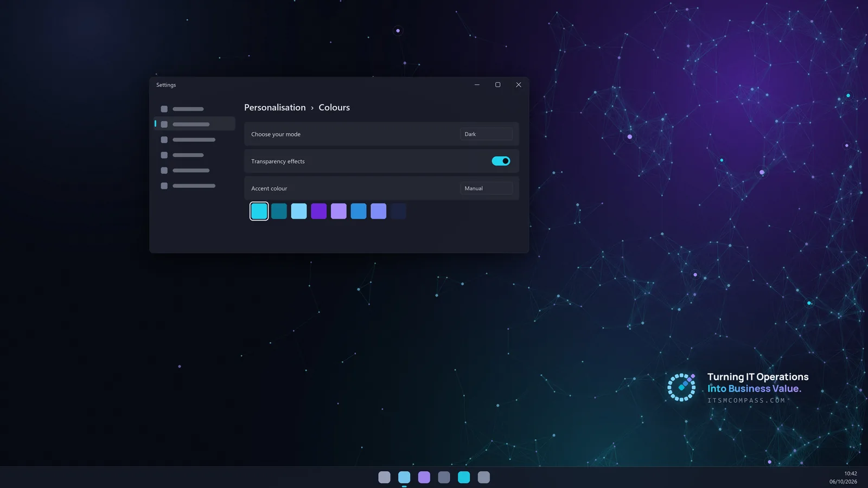Open the cyan taskbar app icon
The height and width of the screenshot is (488, 868).
(464, 477)
